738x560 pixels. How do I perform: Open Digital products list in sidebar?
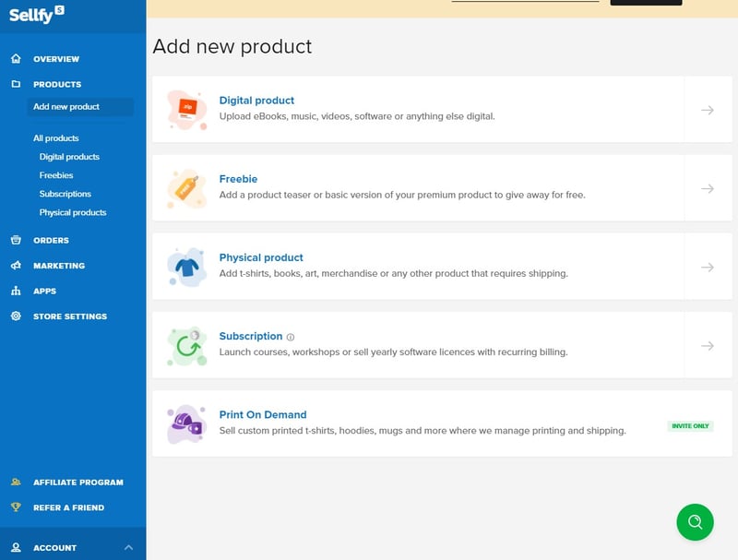coord(69,157)
